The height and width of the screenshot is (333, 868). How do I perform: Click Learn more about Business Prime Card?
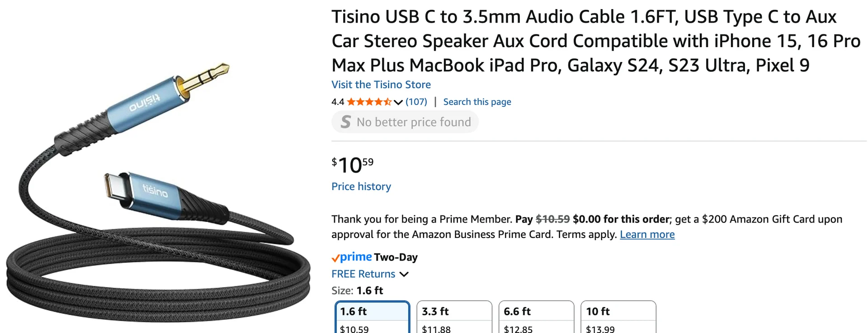[x=647, y=234]
